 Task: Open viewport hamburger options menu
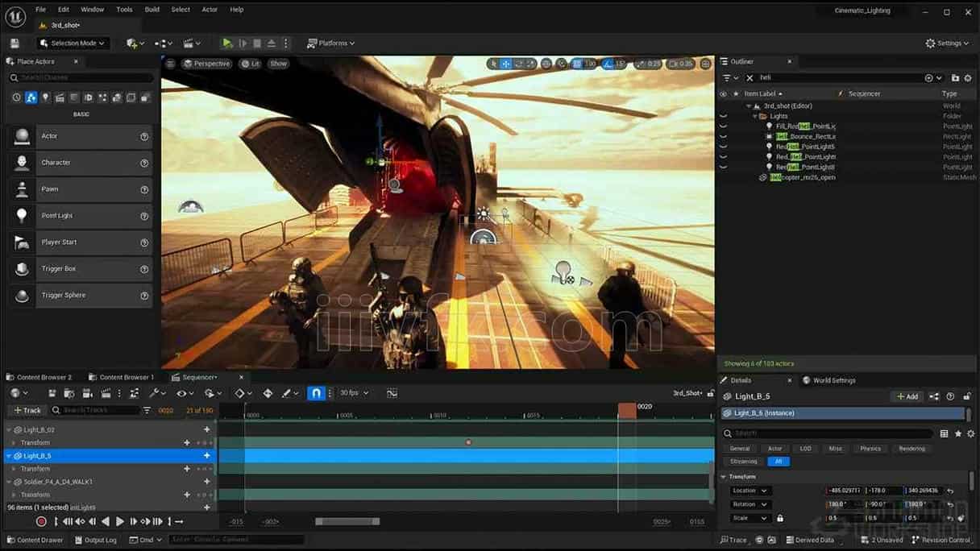[170, 64]
